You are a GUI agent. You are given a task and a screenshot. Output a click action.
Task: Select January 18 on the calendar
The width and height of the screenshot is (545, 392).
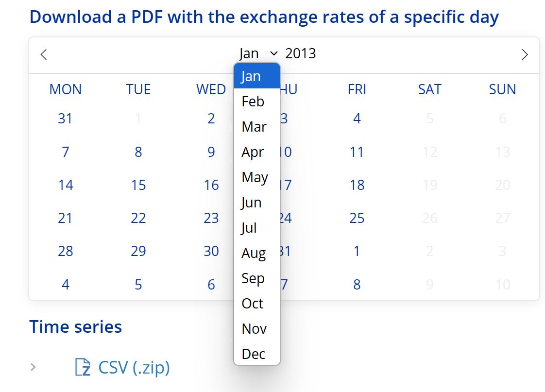point(357,185)
